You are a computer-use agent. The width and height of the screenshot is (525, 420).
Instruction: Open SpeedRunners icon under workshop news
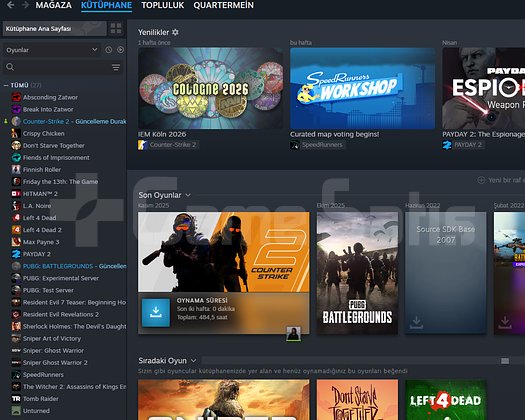tap(295, 145)
